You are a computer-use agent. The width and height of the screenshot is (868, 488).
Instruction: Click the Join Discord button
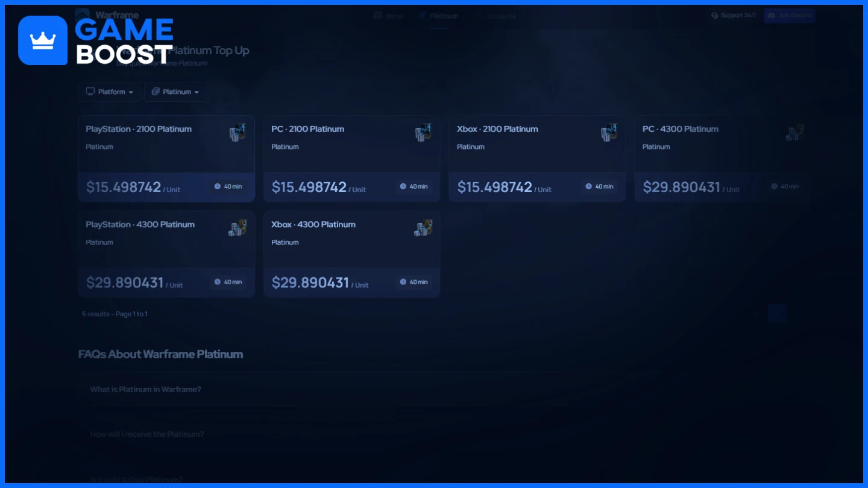[790, 16]
